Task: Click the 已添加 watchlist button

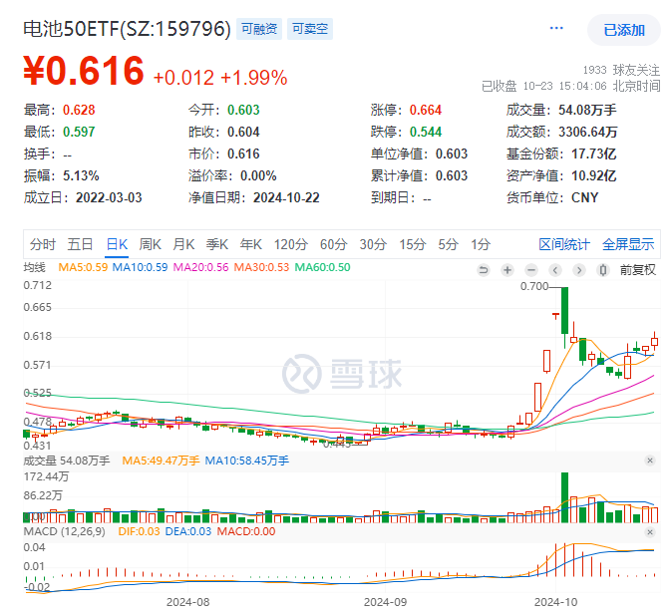Action: point(624,30)
